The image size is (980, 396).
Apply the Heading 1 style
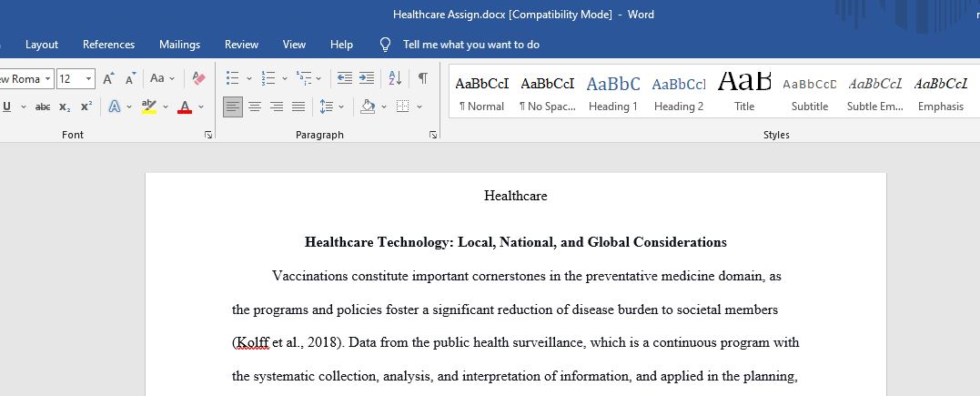click(x=613, y=94)
